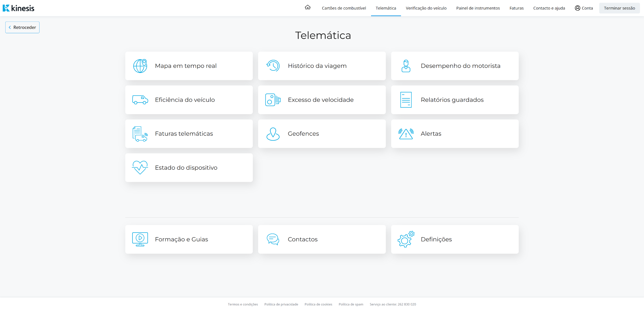Open the Política de privacidade footer link
The height and width of the screenshot is (311, 644).
[281, 304]
